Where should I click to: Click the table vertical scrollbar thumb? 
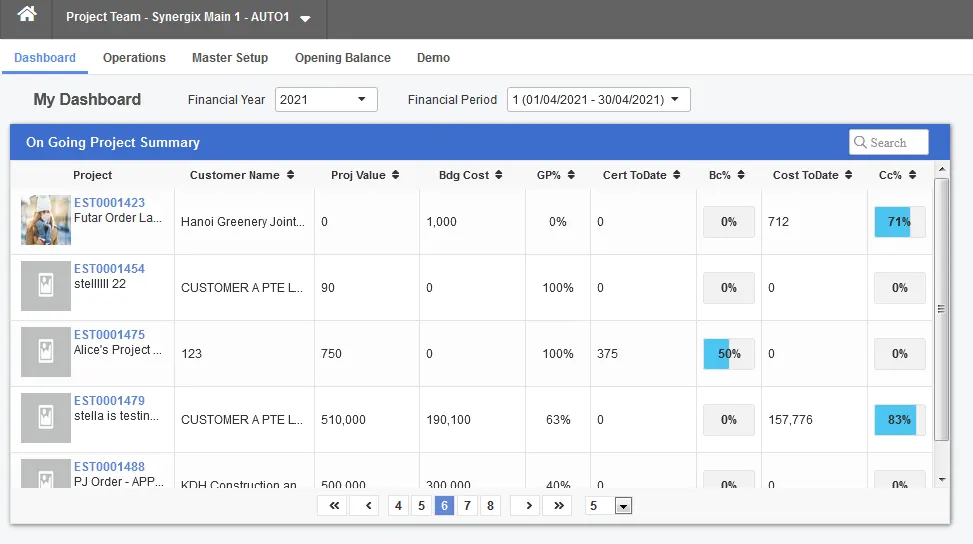[x=942, y=309]
